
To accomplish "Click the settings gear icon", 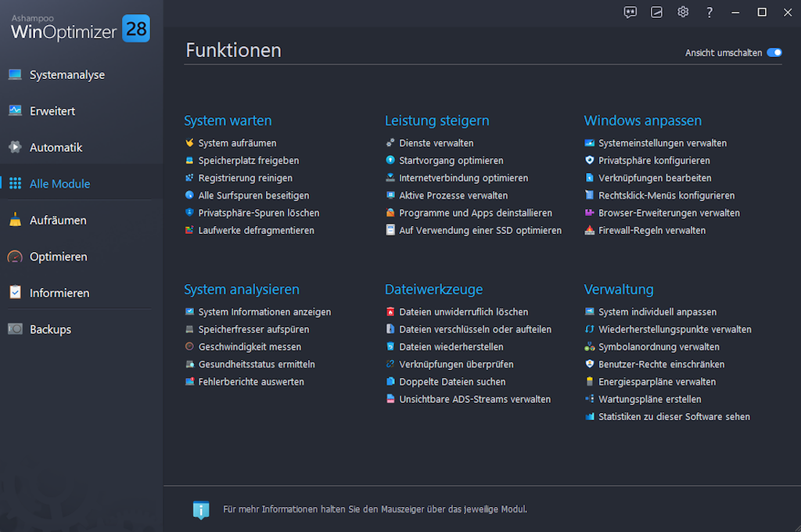I will 683,12.
